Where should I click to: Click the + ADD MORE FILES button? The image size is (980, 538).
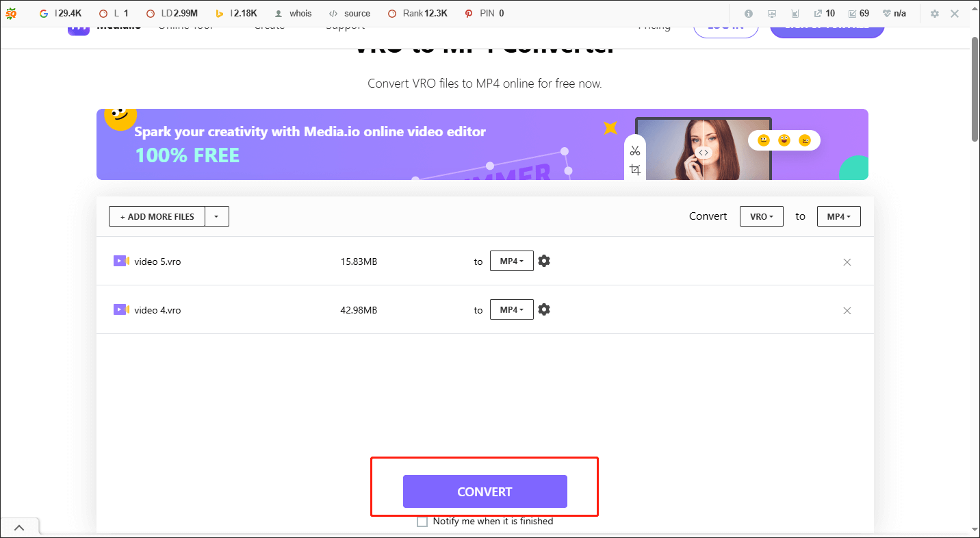157,216
